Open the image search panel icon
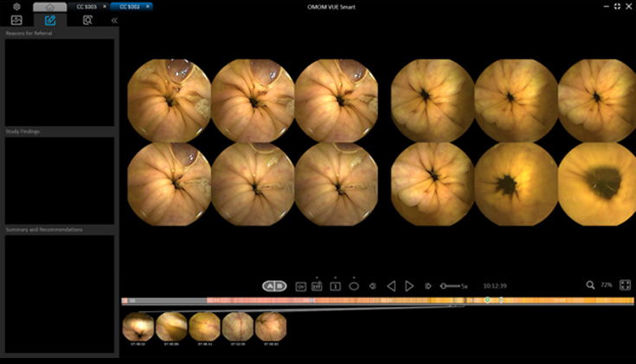The image size is (636, 364). pyautogui.click(x=87, y=20)
